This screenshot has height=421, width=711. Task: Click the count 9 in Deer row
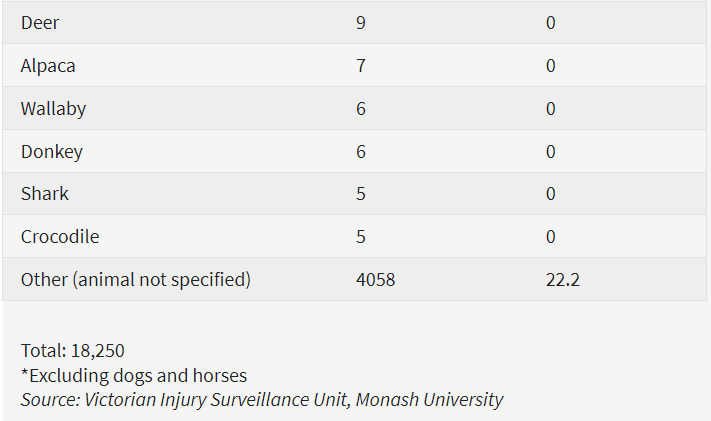361,23
